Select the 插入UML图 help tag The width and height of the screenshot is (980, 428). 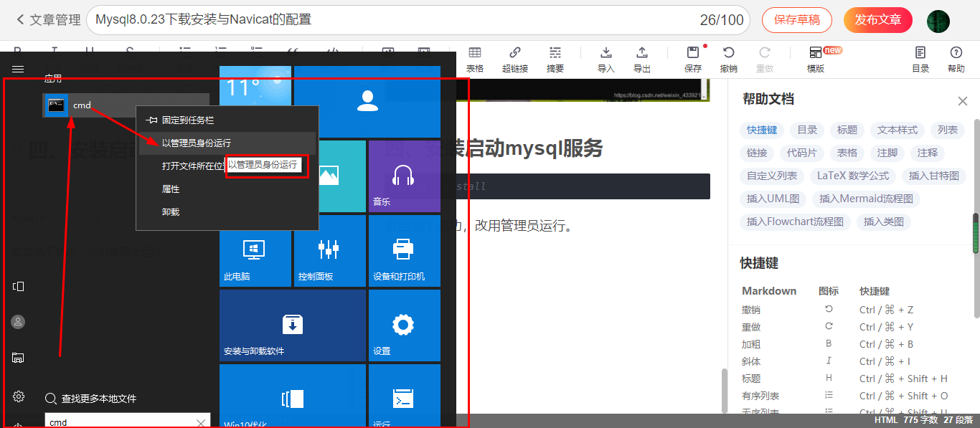(x=773, y=199)
